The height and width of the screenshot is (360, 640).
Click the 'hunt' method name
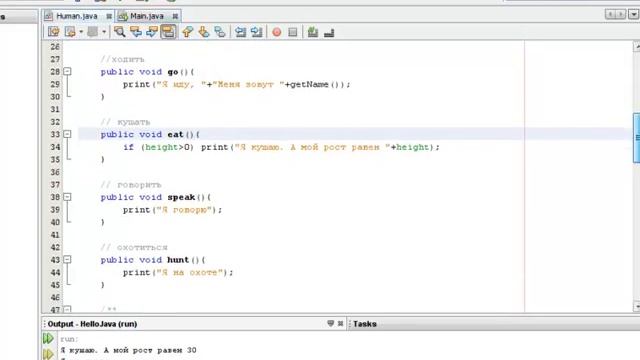[178, 260]
